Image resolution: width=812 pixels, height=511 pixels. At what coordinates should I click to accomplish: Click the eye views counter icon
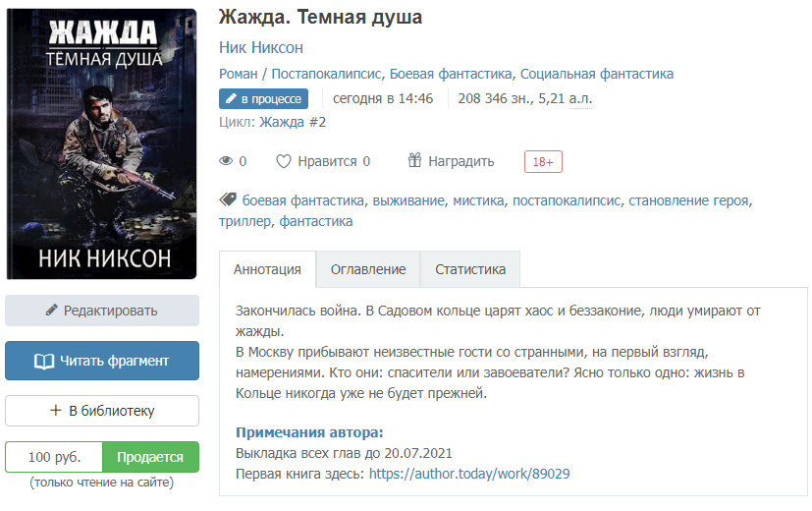[x=226, y=161]
